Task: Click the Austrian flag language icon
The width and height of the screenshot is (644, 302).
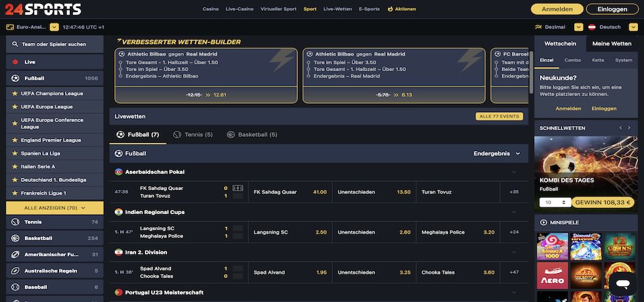Action: pyautogui.click(x=592, y=27)
